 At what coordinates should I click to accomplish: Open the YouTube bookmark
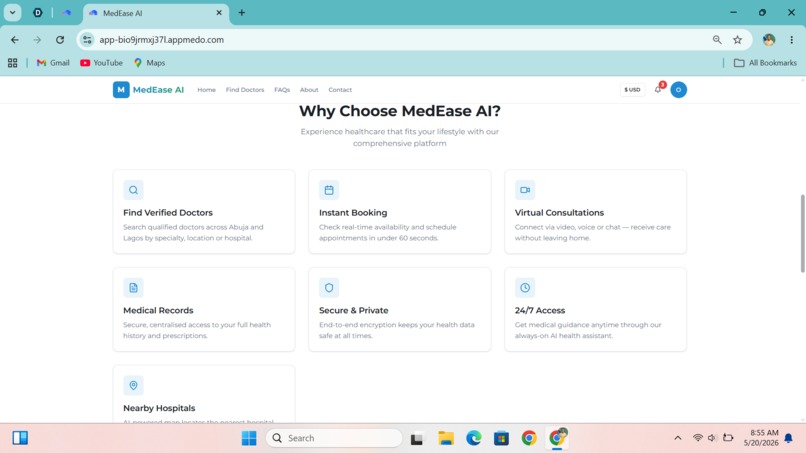[x=101, y=63]
